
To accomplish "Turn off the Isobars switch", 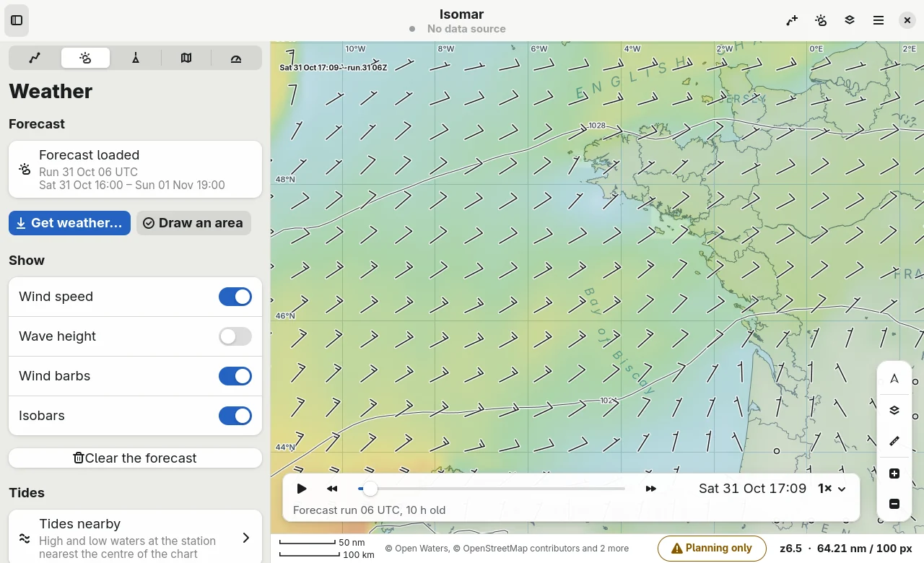I will (235, 416).
